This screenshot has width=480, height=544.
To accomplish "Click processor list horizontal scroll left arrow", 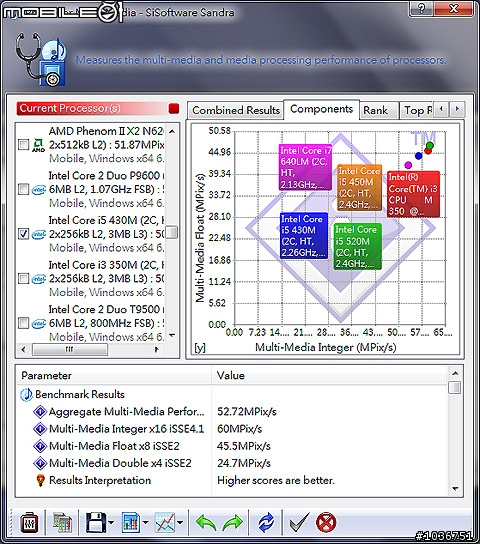I will (x=23, y=349).
